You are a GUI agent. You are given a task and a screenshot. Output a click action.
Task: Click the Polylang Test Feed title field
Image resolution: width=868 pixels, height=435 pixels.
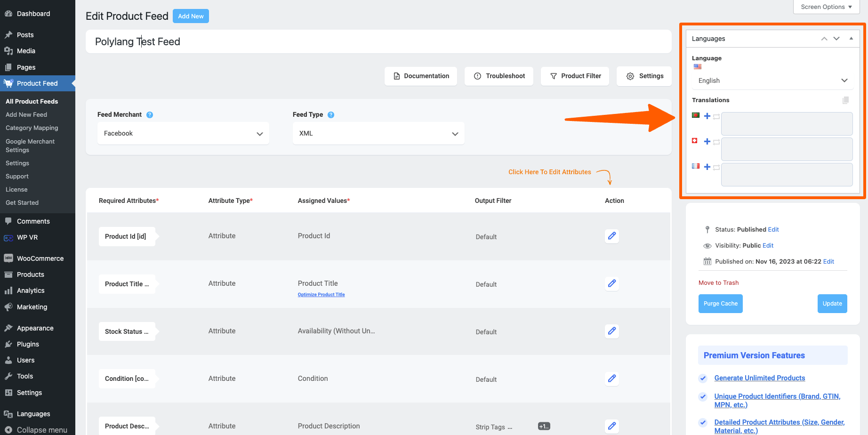pos(378,41)
